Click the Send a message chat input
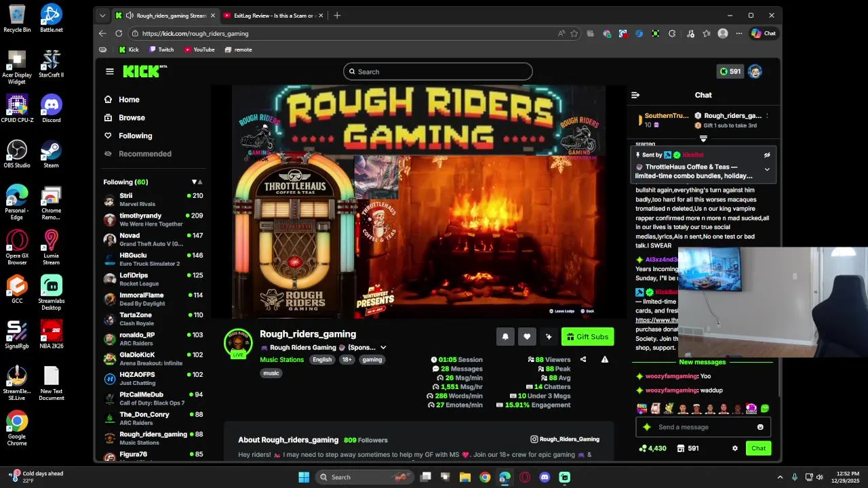Image resolution: width=868 pixels, height=488 pixels. point(703,427)
